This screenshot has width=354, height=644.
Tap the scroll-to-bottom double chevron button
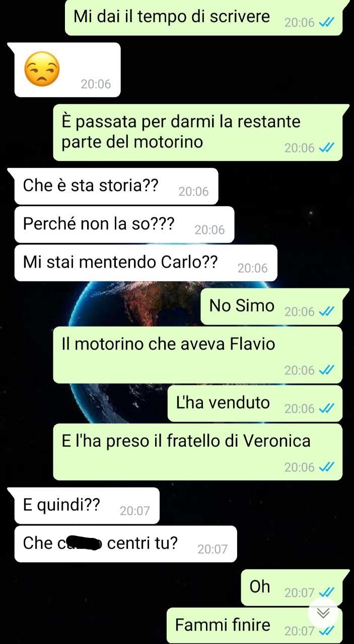coord(323,612)
